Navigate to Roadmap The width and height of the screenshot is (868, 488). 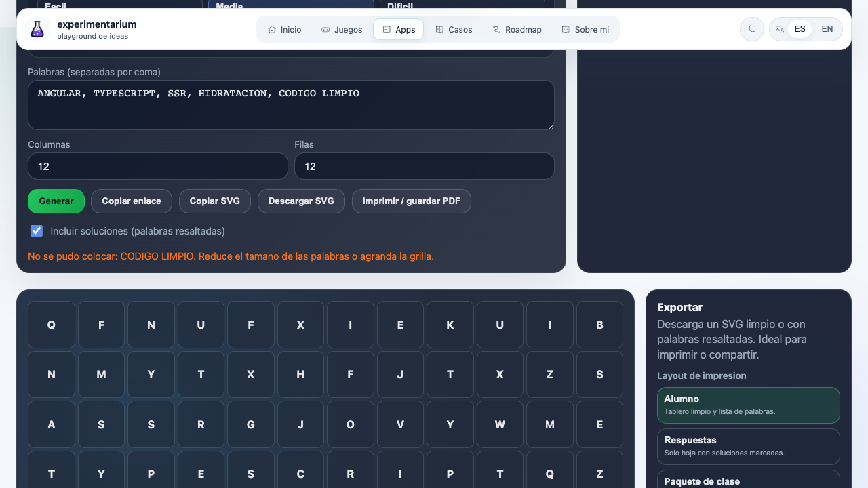point(517,29)
